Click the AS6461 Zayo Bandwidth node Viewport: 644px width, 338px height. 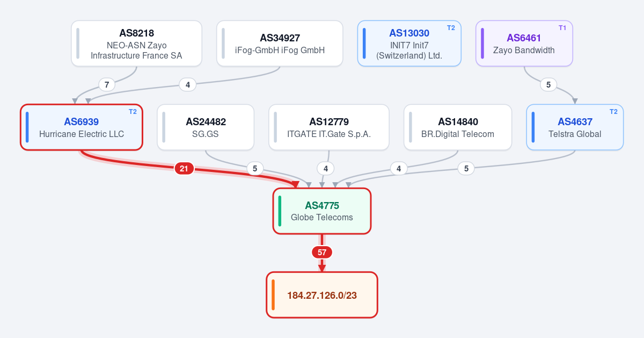tap(524, 44)
